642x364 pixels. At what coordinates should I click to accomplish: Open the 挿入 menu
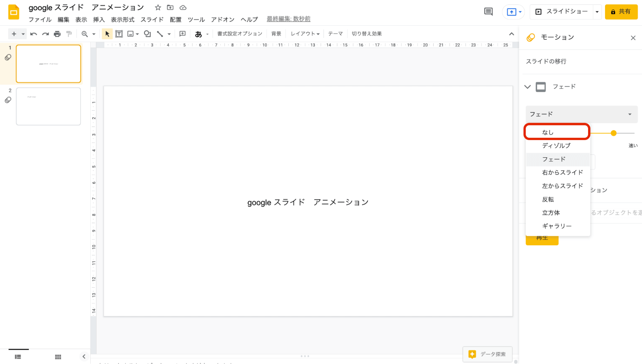[99, 20]
